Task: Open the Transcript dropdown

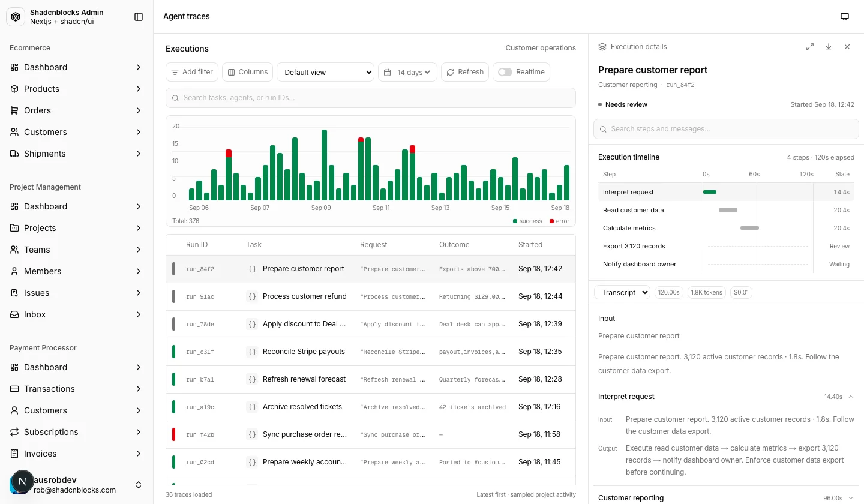Action: pos(622,293)
